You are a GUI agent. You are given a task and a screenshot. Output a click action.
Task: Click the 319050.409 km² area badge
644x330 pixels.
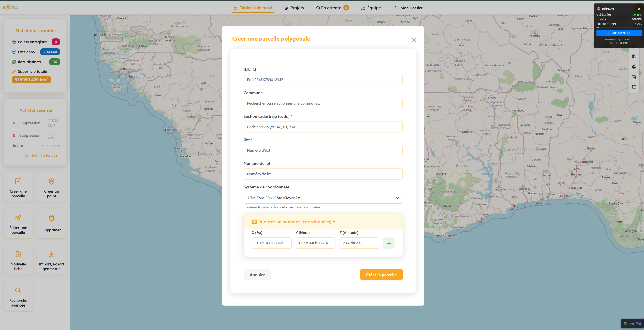pos(31,80)
